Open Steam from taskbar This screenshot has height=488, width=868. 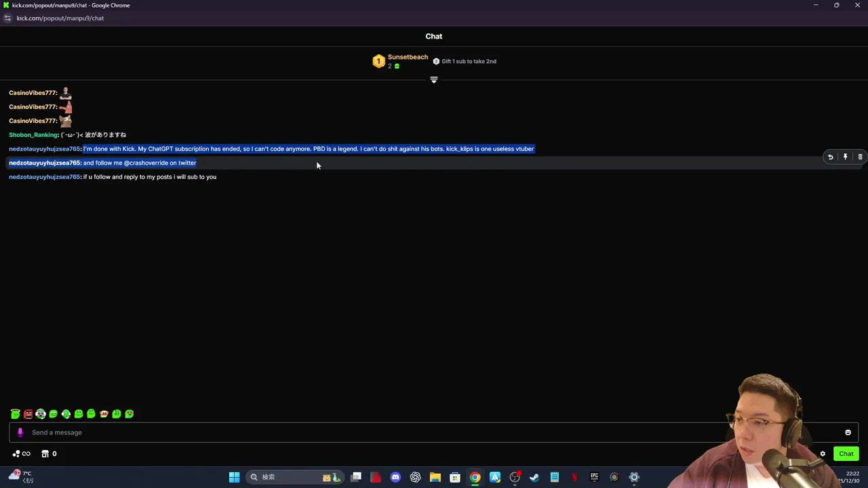tap(534, 477)
